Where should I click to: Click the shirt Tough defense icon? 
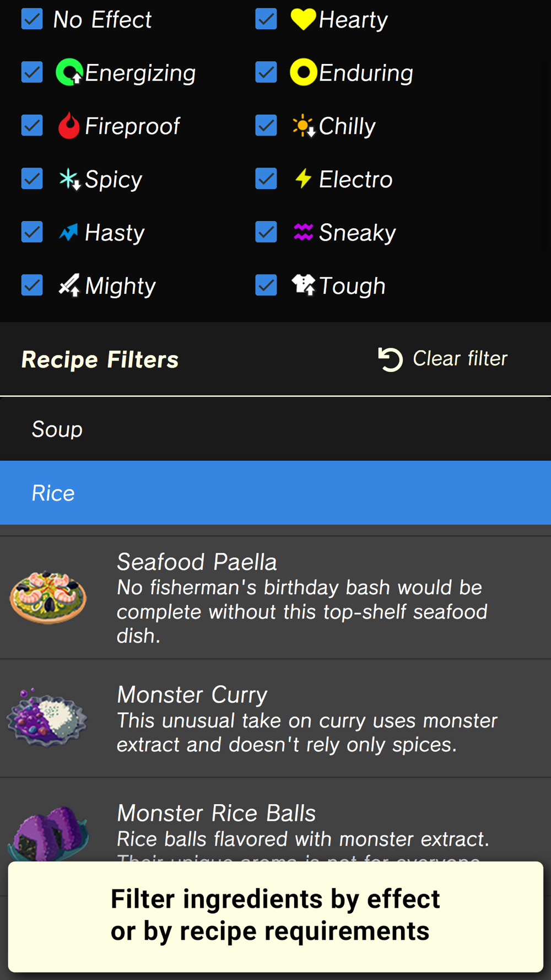pos(304,285)
